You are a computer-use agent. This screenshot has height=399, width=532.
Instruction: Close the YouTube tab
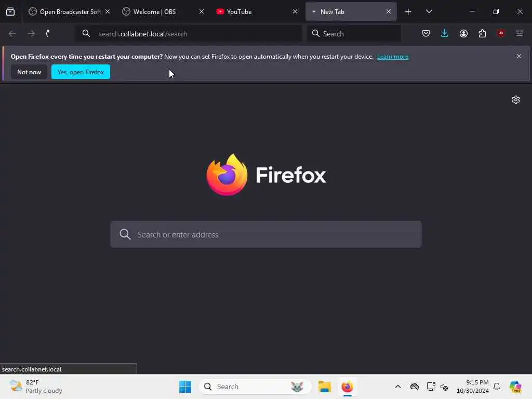(x=295, y=11)
